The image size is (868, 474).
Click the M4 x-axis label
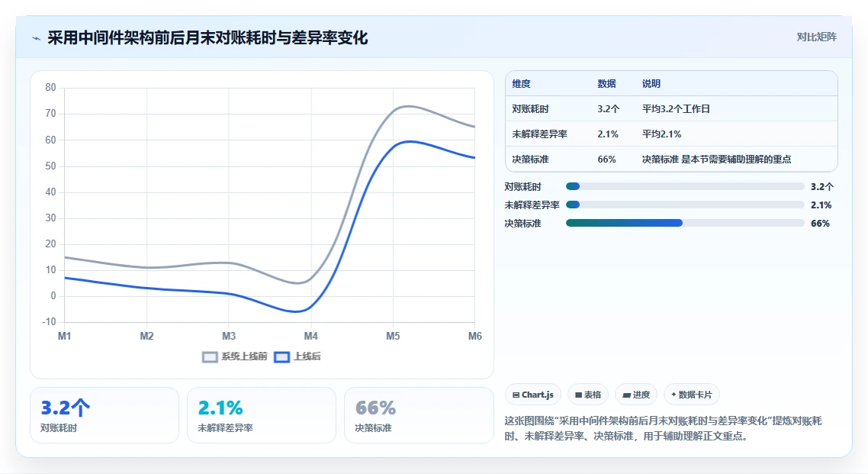pos(310,336)
